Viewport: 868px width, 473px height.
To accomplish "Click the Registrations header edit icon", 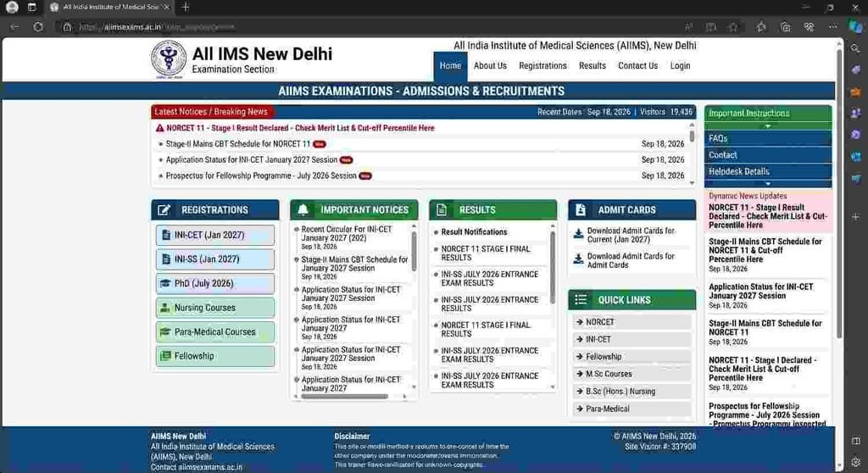I will click(164, 210).
